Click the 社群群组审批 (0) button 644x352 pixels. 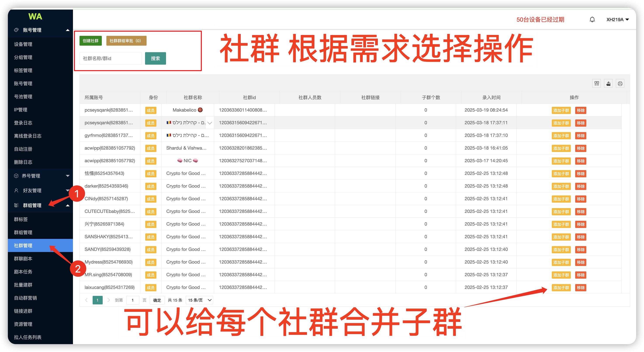coord(126,41)
